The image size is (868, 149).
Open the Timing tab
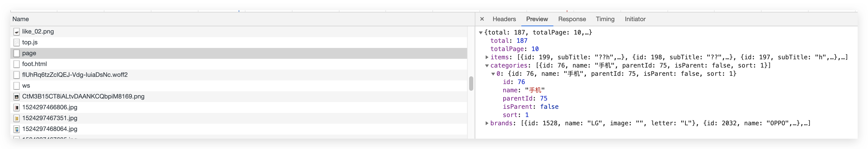[x=605, y=19]
